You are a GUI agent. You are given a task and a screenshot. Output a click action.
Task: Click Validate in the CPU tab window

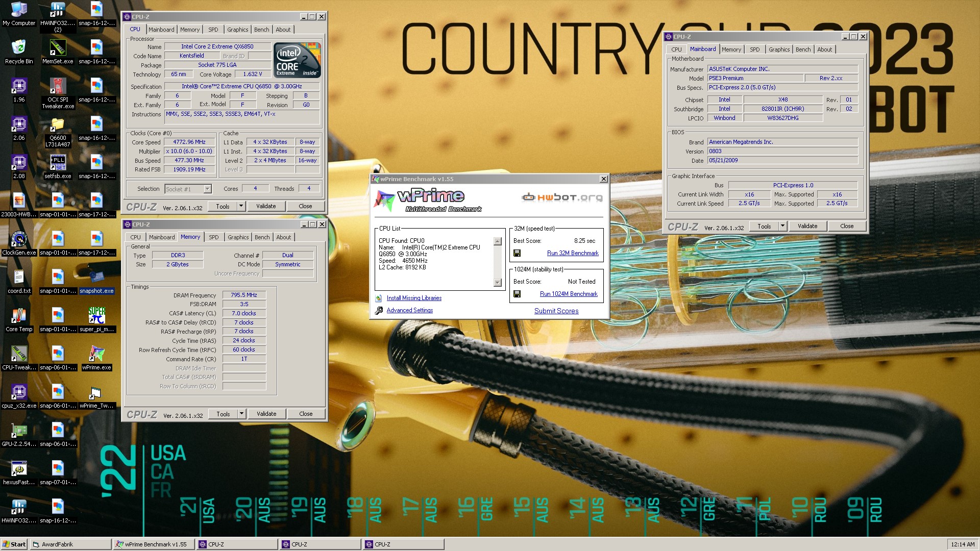pyautogui.click(x=266, y=206)
